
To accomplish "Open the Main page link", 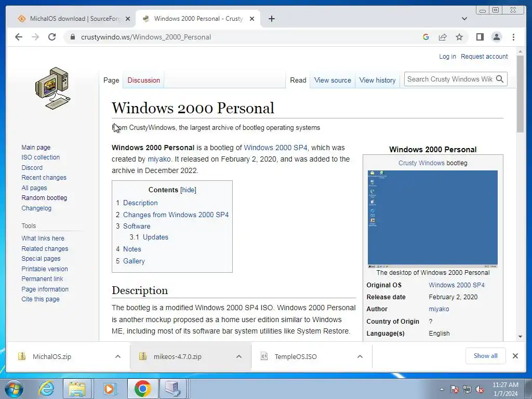I will point(36,147).
